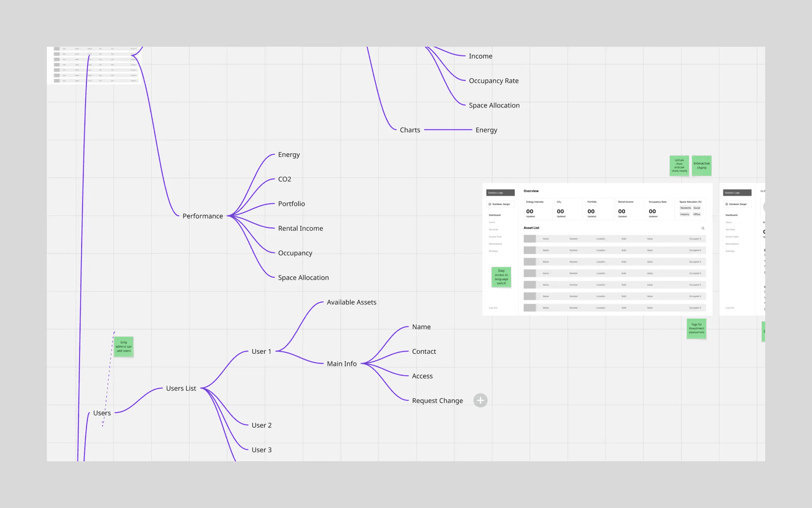The width and height of the screenshot is (812, 508).
Task: Select the Users List node
Action: pos(181,388)
